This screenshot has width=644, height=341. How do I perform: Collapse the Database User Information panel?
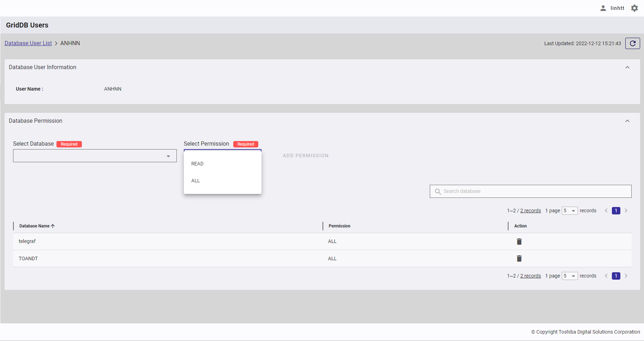pos(627,67)
